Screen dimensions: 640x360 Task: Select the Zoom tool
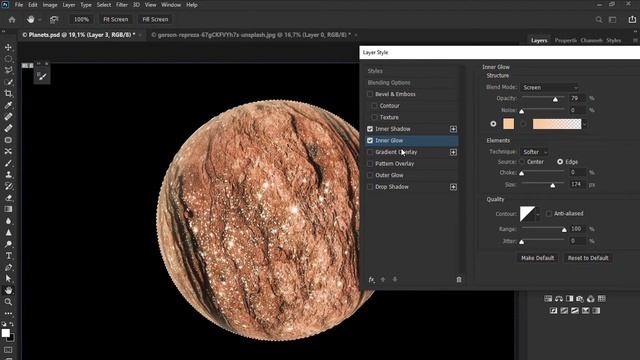[8, 302]
